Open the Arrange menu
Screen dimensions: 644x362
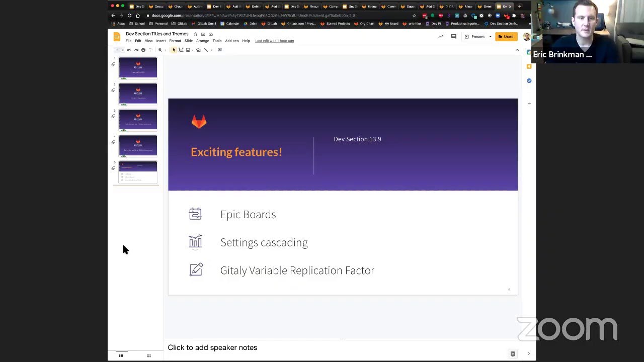coord(203,41)
